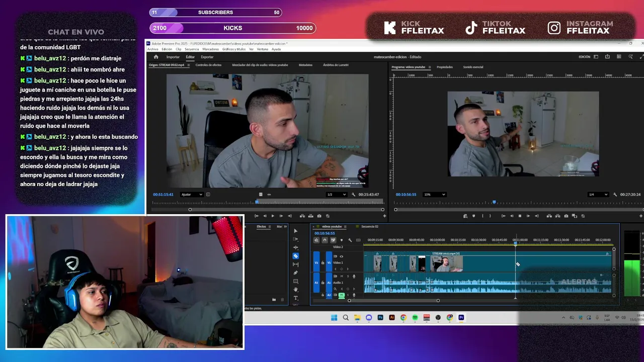Open Photoshop from the taskbar

tap(380, 318)
